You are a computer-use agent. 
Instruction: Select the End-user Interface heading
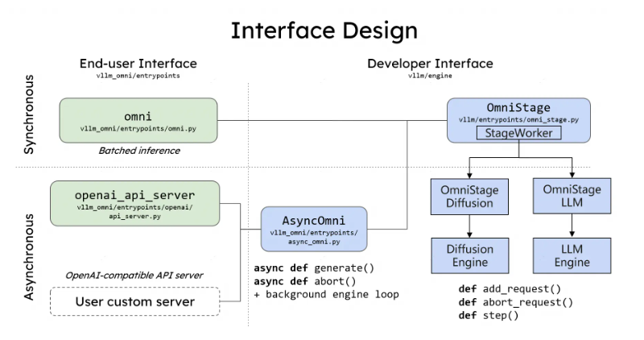tap(138, 64)
